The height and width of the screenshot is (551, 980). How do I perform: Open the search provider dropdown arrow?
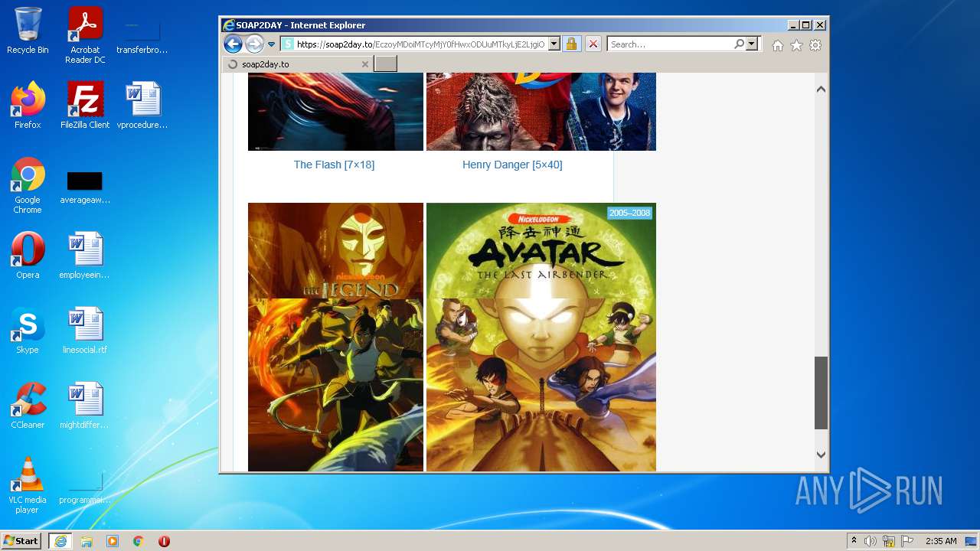click(752, 44)
